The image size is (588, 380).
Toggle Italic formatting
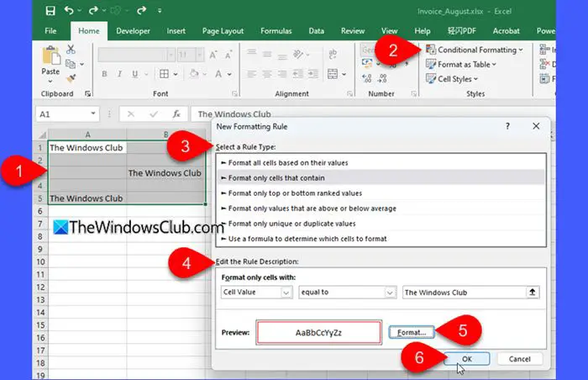(x=119, y=74)
